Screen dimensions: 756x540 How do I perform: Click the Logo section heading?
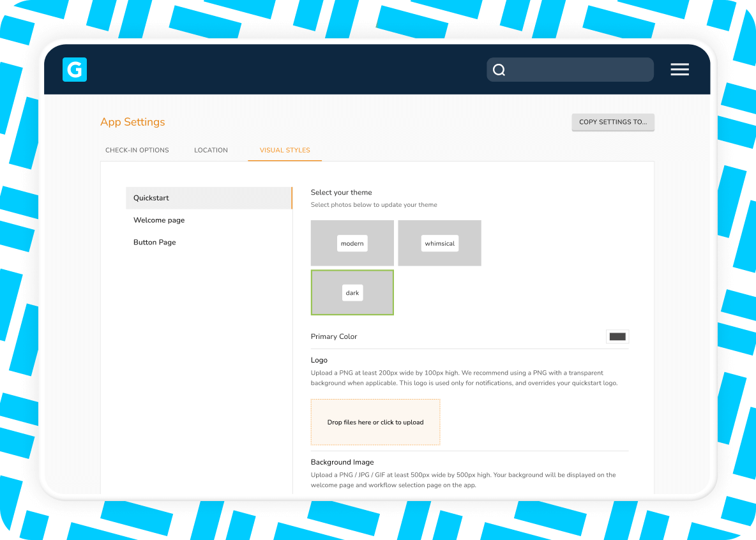coord(319,360)
